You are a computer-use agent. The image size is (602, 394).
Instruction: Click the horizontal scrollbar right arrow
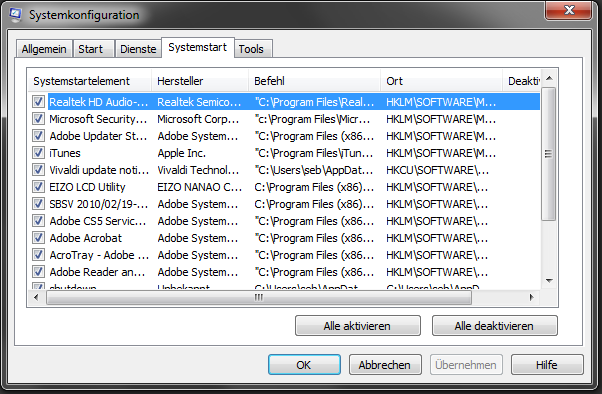(x=531, y=297)
